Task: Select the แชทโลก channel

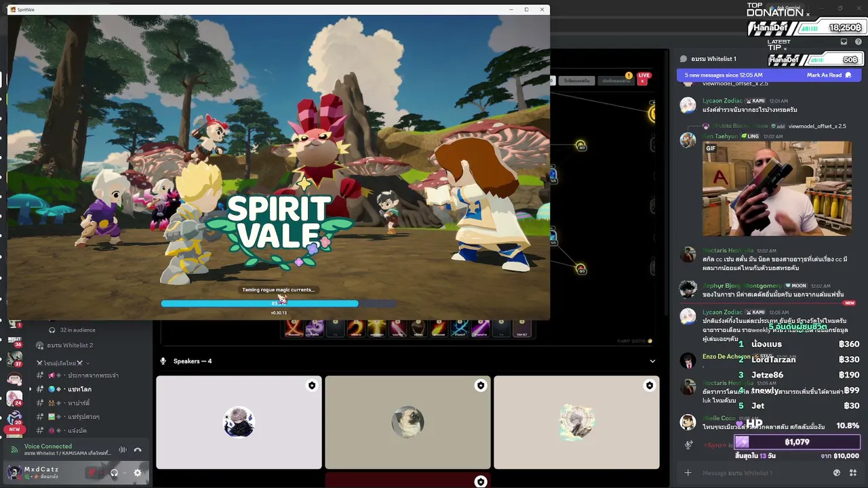Action: point(78,389)
